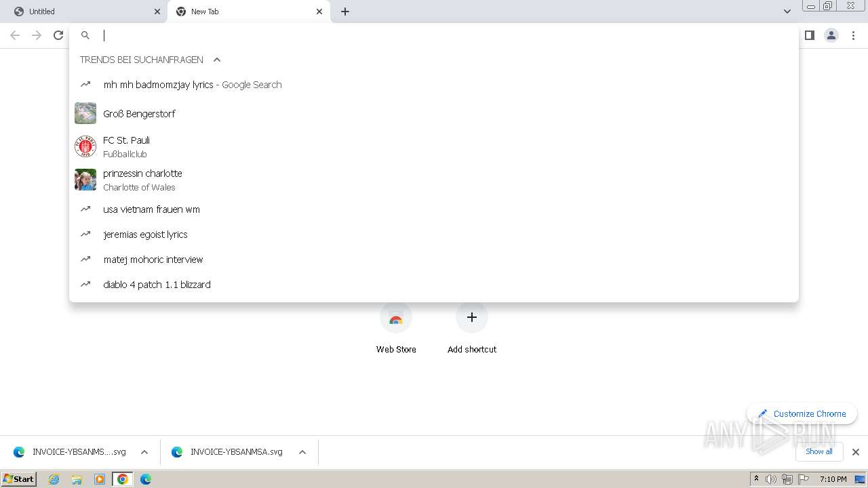868x488 pixels.
Task: Open File Explorer from the taskbar
Action: coord(77,479)
